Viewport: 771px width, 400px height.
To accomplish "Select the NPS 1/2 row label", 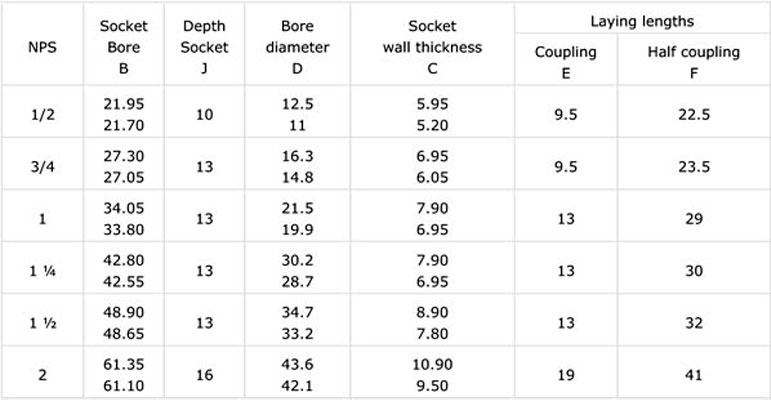I will click(42, 115).
